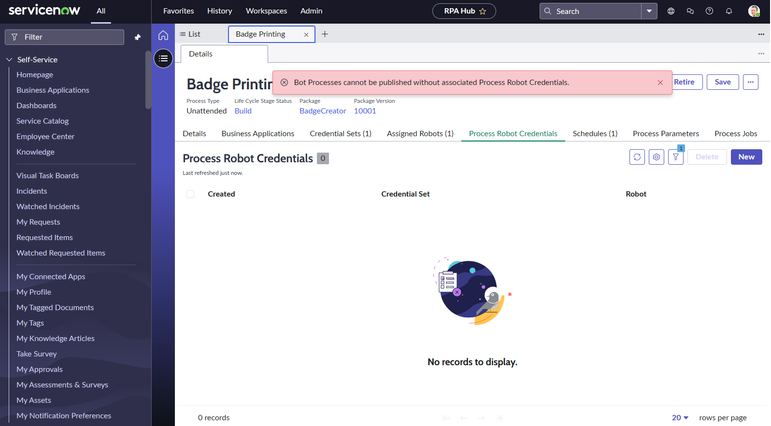Open the list filter funnel icon
This screenshot has width=771, height=426.
(676, 157)
